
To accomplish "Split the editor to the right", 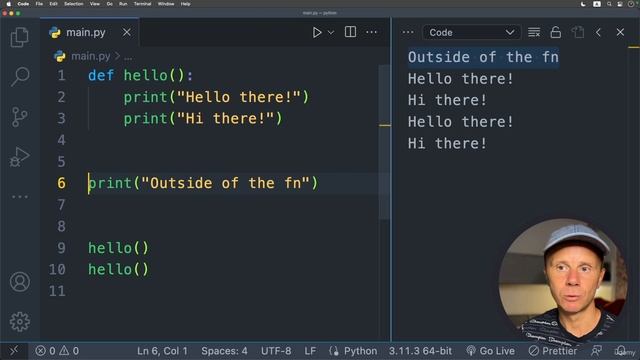I will 350,32.
